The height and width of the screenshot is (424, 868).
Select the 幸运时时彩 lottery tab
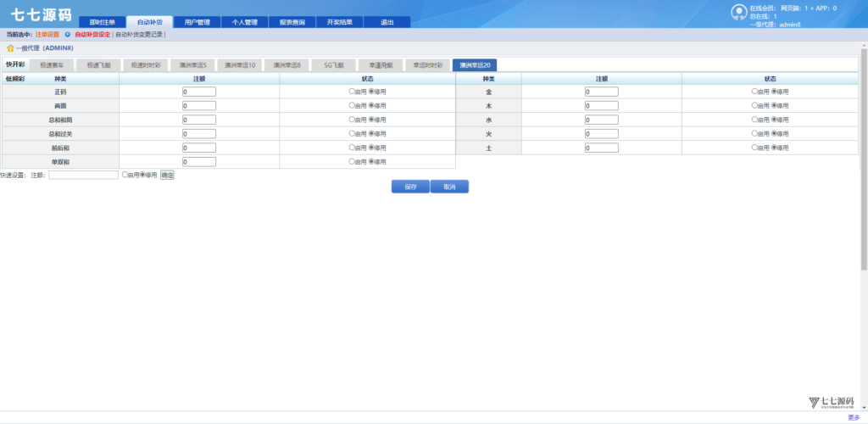pyautogui.click(x=427, y=65)
